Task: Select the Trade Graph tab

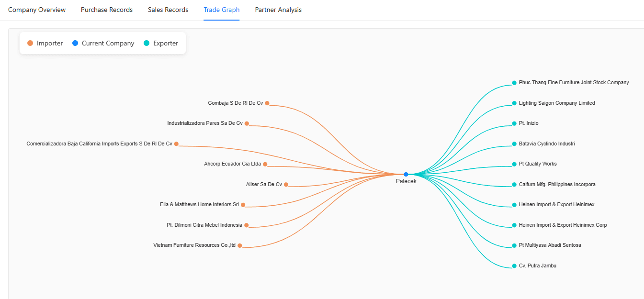Action: pos(222,10)
